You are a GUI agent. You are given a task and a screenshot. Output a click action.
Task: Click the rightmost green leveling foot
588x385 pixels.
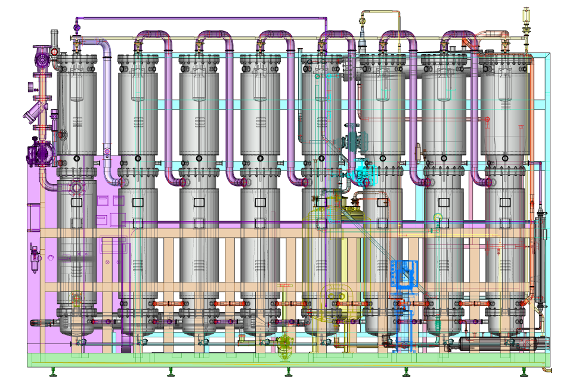(524, 372)
